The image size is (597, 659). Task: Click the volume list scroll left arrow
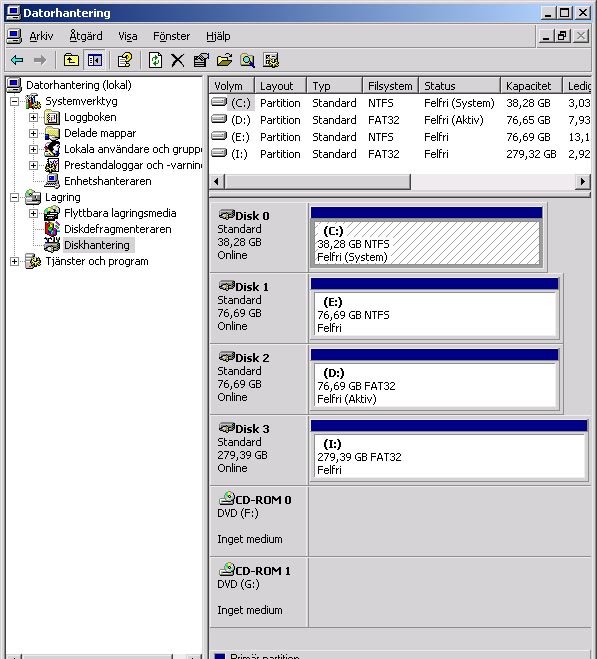pos(217,182)
